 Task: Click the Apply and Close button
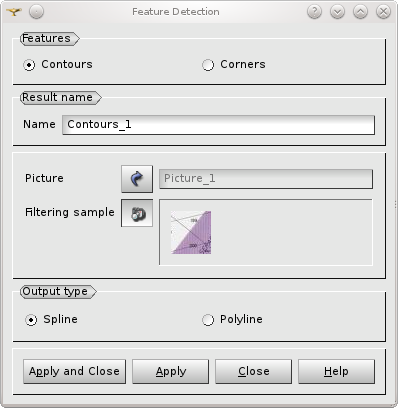point(74,371)
